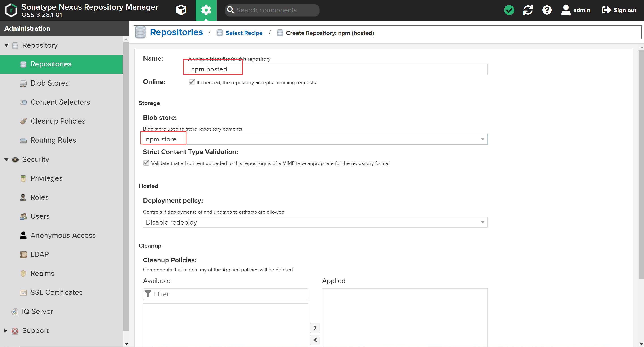Image resolution: width=644 pixels, height=347 pixels.
Task: Click the Select Recipe breadcrumb link
Action: point(244,33)
